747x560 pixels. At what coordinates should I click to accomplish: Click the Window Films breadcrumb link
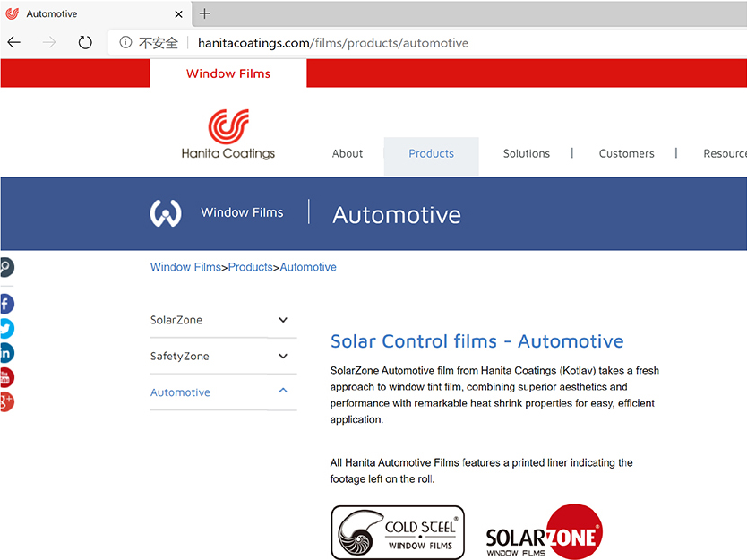pos(185,267)
